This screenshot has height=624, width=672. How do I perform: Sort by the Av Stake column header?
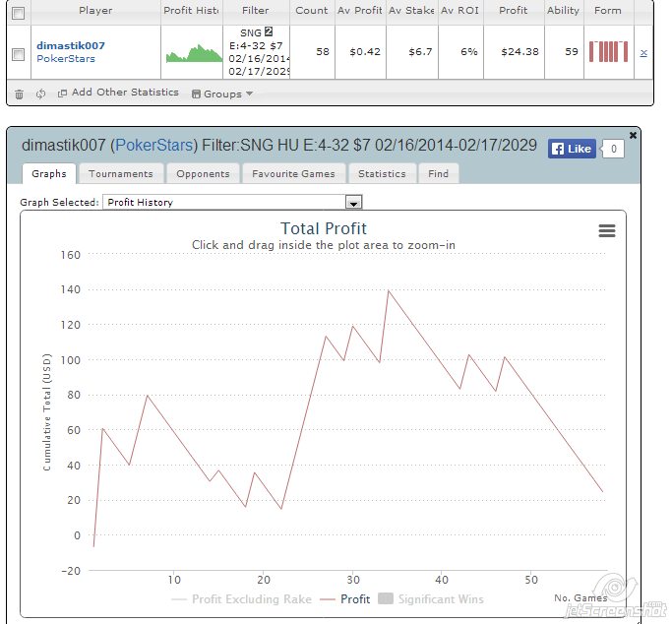412,11
